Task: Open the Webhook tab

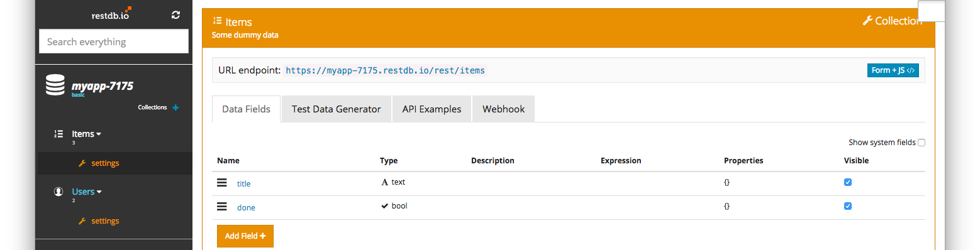Action: [x=503, y=109]
